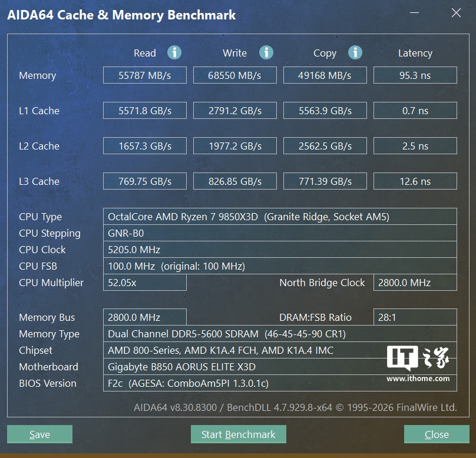Screen dimensions: 476x458
Task: Click the Write info icon
Action: [266, 53]
